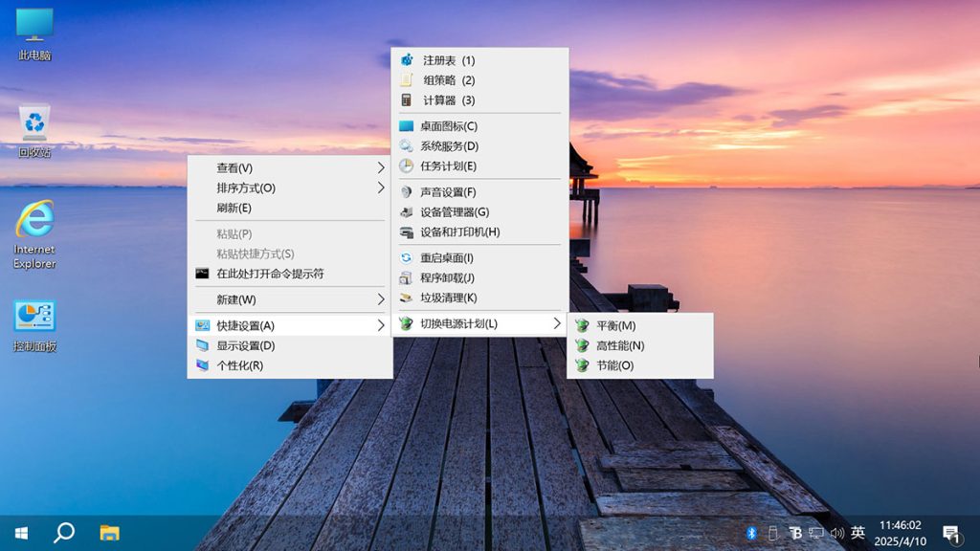Click the 设备和打印机 printer icon
The width and height of the screenshot is (980, 551).
pos(406,232)
